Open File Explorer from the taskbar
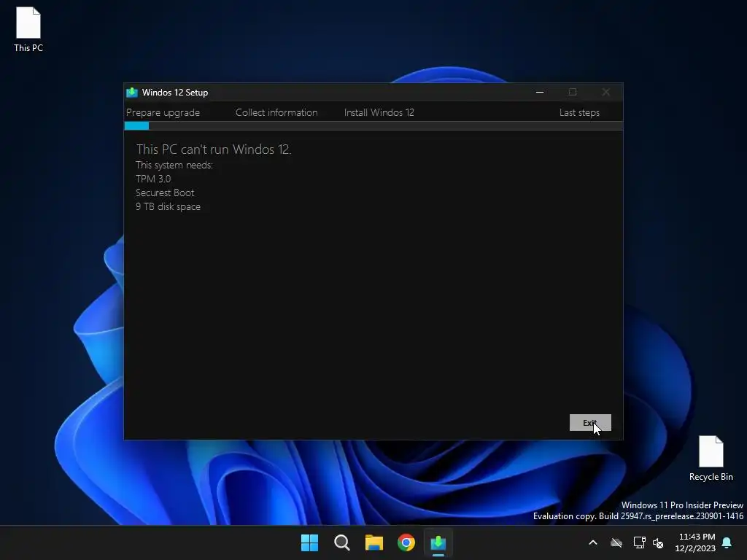 [374, 542]
